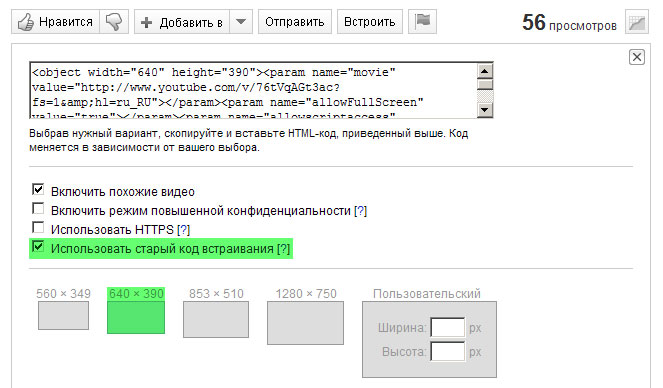Select the green 640 × 390 size swatch
This screenshot has height=388, width=663.
(136, 317)
